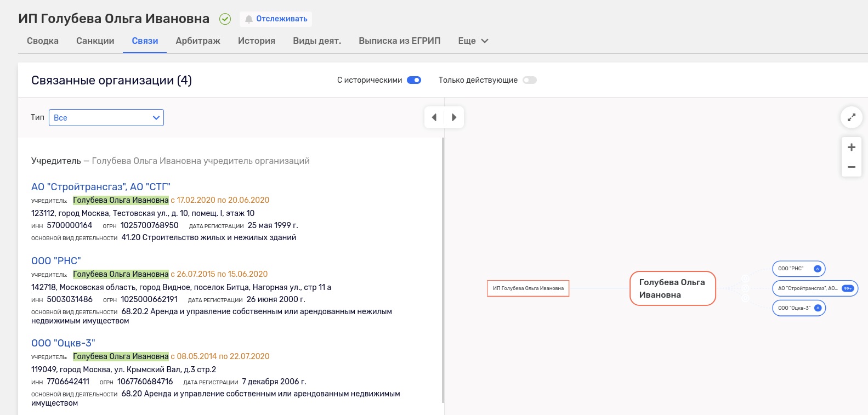Click the green verified checkmark icon
Viewport: 868px width, 415px height.
point(225,19)
